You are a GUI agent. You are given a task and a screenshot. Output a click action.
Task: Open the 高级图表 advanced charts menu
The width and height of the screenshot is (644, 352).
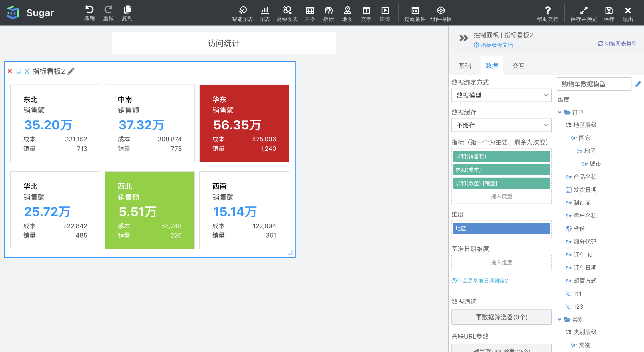tap(287, 14)
